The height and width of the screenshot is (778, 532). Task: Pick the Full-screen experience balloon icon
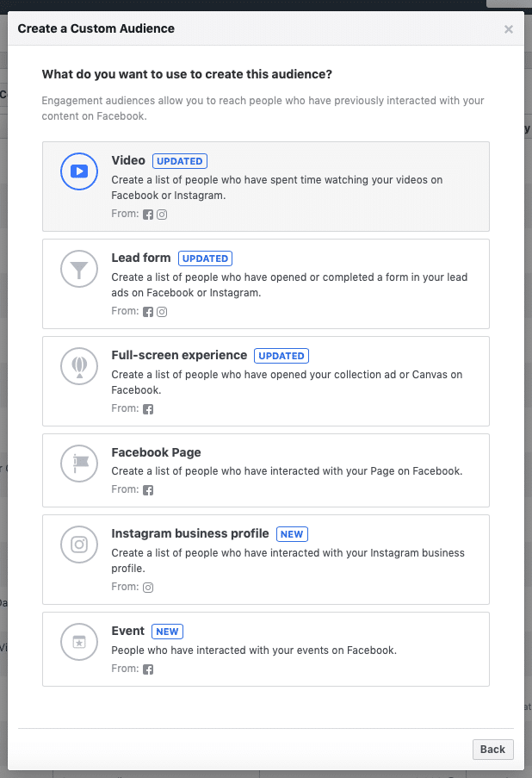click(79, 366)
